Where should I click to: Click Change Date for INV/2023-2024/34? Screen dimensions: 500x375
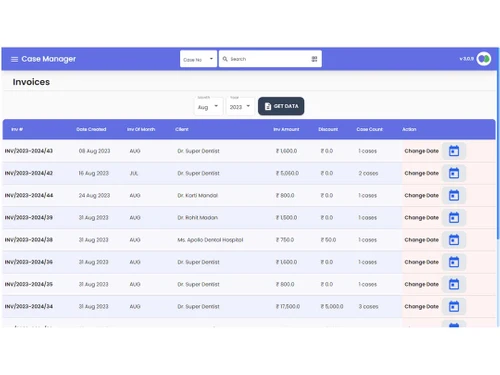(421, 307)
